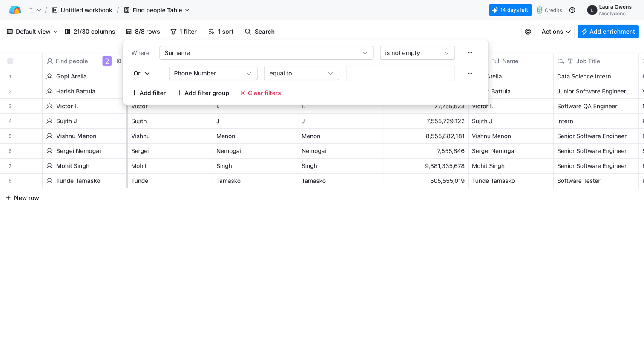The width and height of the screenshot is (644, 347).
Task: Click Clear filters
Action: (x=260, y=93)
